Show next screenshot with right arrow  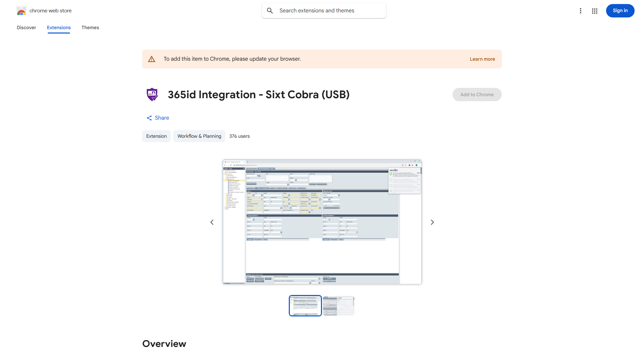[x=432, y=222]
